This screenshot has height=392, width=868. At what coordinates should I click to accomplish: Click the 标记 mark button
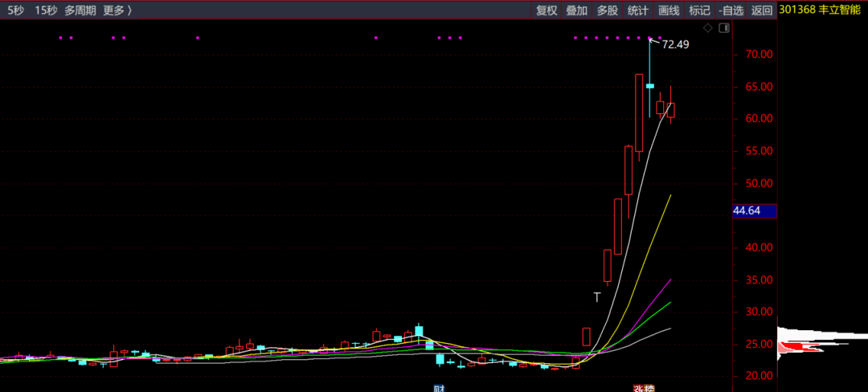point(699,10)
